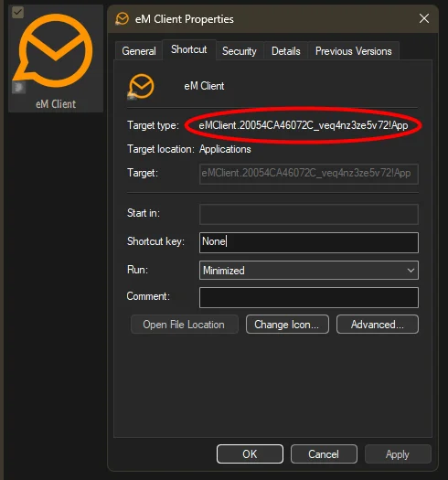The width and height of the screenshot is (448, 480).
Task: Open the Previous Versions tab
Action: (x=354, y=51)
